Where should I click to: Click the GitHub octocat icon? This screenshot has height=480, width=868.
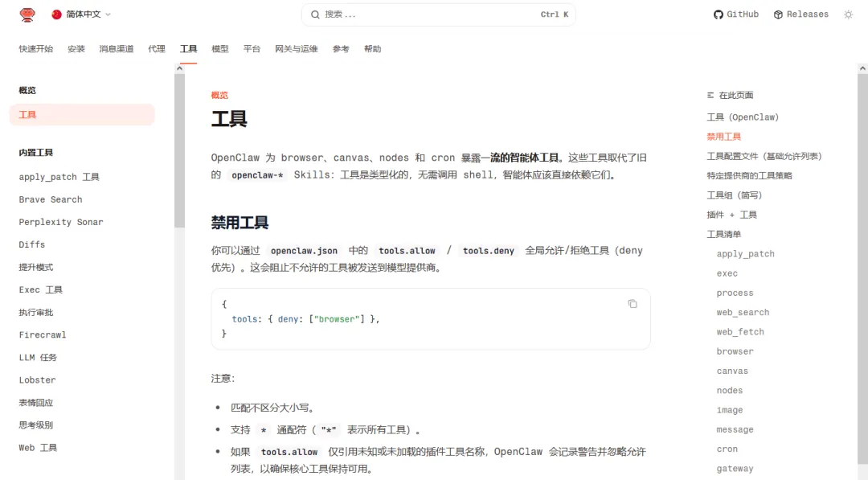(x=718, y=14)
